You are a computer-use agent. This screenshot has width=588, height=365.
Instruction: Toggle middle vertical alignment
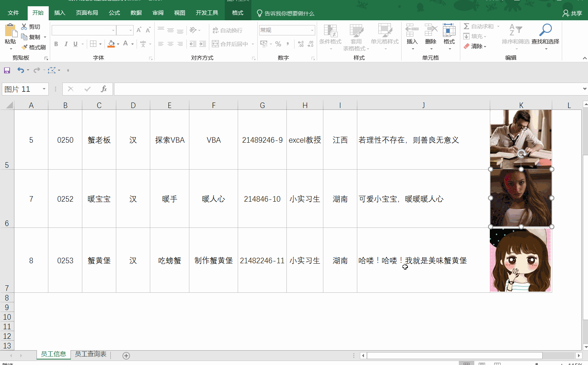click(x=171, y=30)
